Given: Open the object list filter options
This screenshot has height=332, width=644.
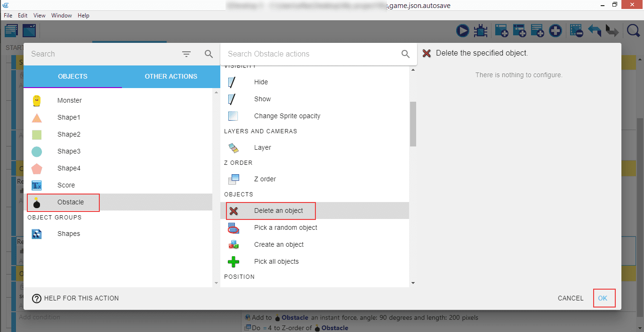Looking at the screenshot, I should tap(186, 54).
